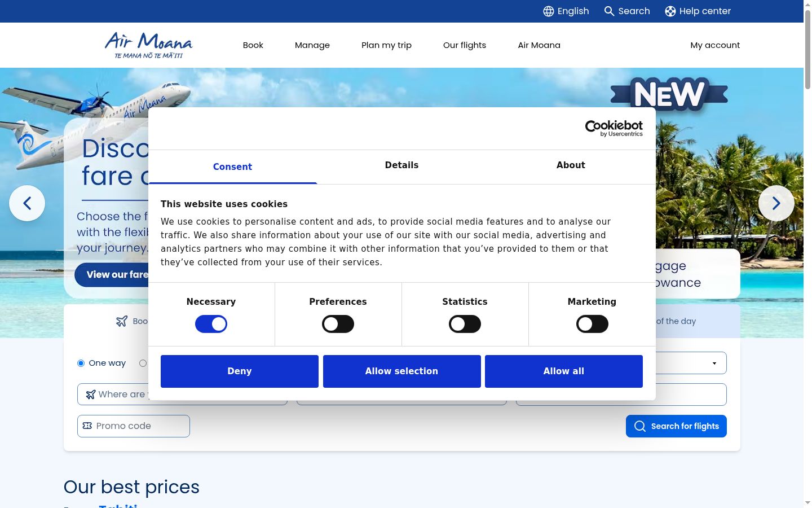Open the Air Moana menu
The width and height of the screenshot is (812, 508).
click(539, 45)
